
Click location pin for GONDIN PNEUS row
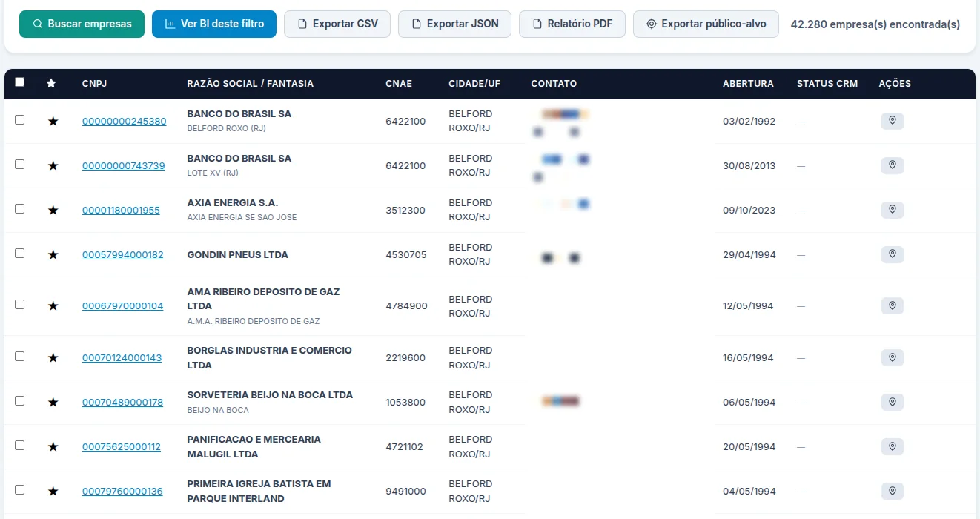[893, 254]
